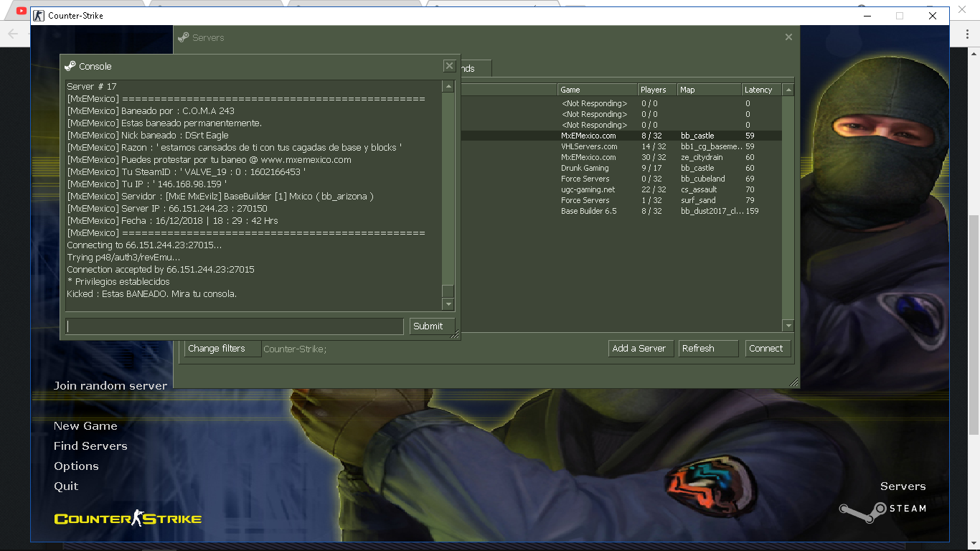Select the MxEMexico.com ze_citydrain server row
This screenshot has height=551, width=980.
click(621, 157)
